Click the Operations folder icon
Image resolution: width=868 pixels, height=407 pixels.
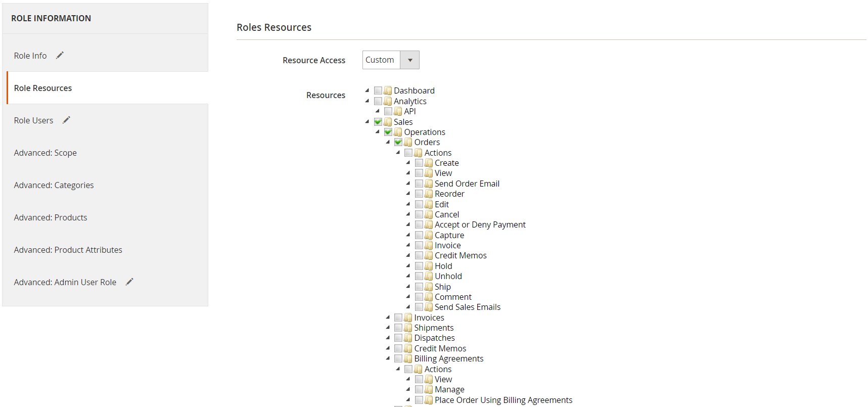(398, 132)
